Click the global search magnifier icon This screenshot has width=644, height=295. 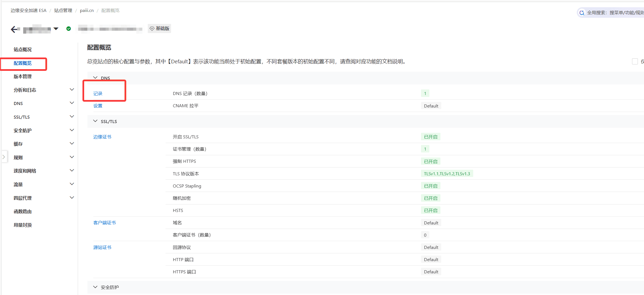pyautogui.click(x=582, y=13)
